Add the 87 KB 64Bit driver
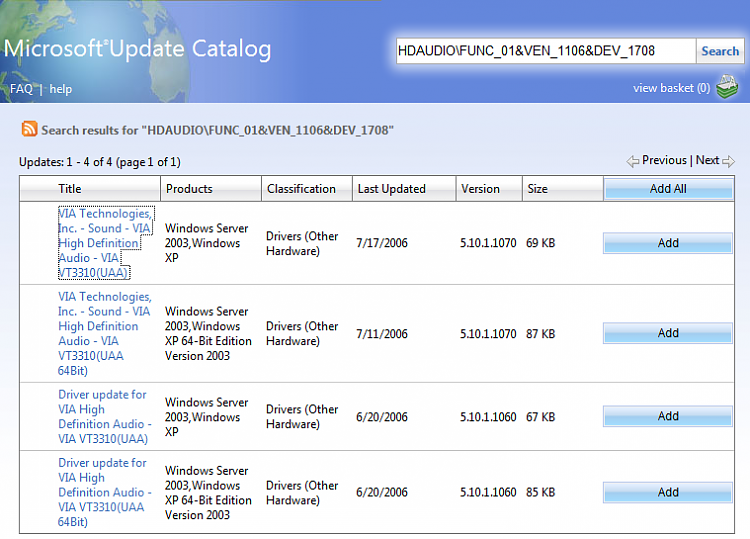Image resolution: width=750 pixels, height=539 pixels. coord(668,333)
